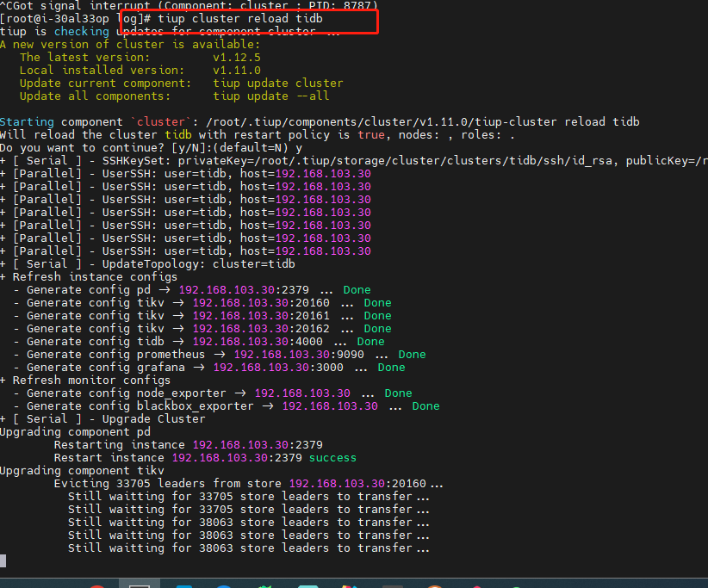Click the 'Refresh instance configs' line
This screenshot has height=588, width=708.
tap(89, 277)
